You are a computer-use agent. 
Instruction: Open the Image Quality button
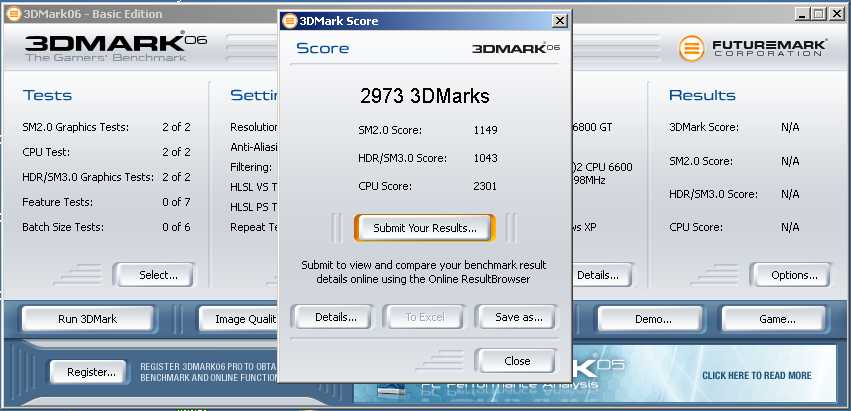tap(239, 319)
